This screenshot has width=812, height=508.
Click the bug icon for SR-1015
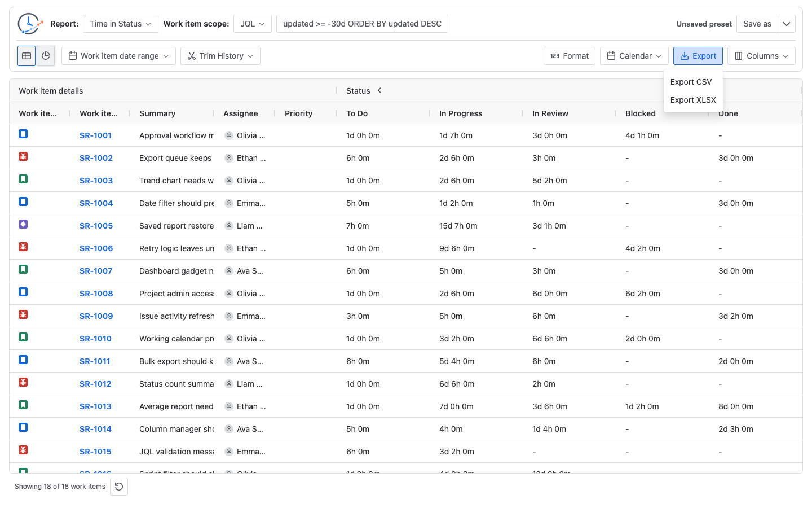[23, 450]
